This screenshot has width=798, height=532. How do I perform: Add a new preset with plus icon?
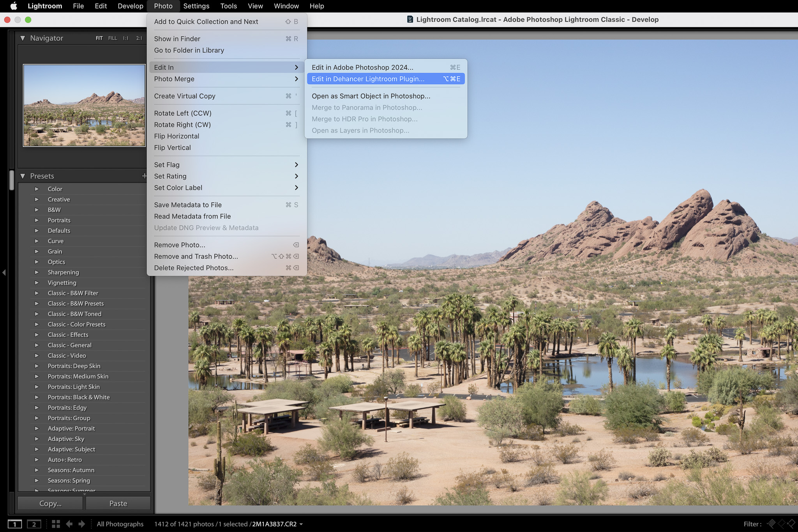tap(144, 176)
